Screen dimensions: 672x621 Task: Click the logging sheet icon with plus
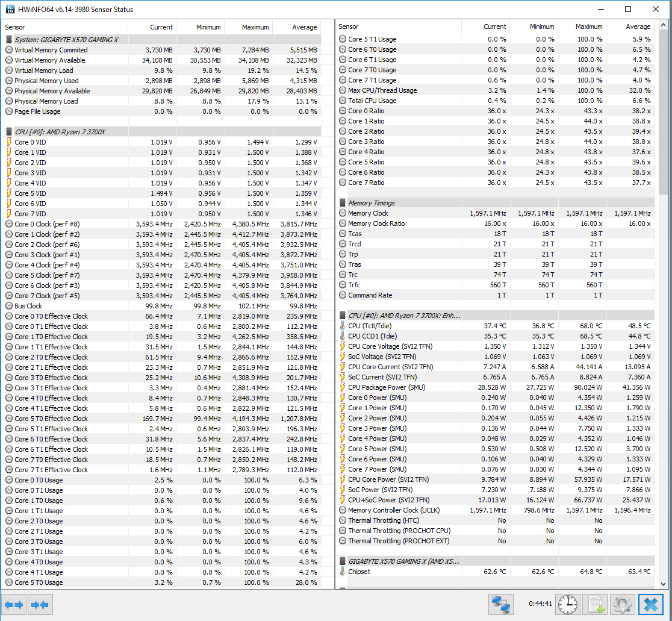[x=596, y=605]
